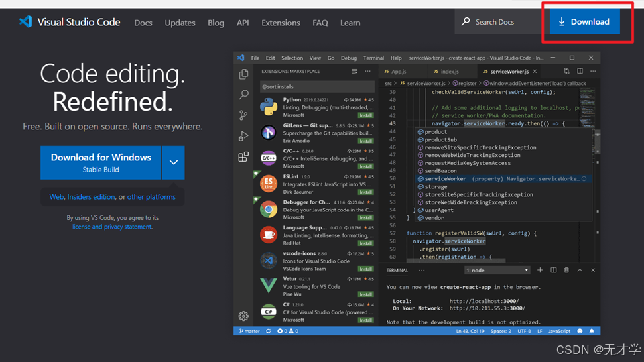
Task: Open the Selection menu
Action: pyautogui.click(x=292, y=58)
